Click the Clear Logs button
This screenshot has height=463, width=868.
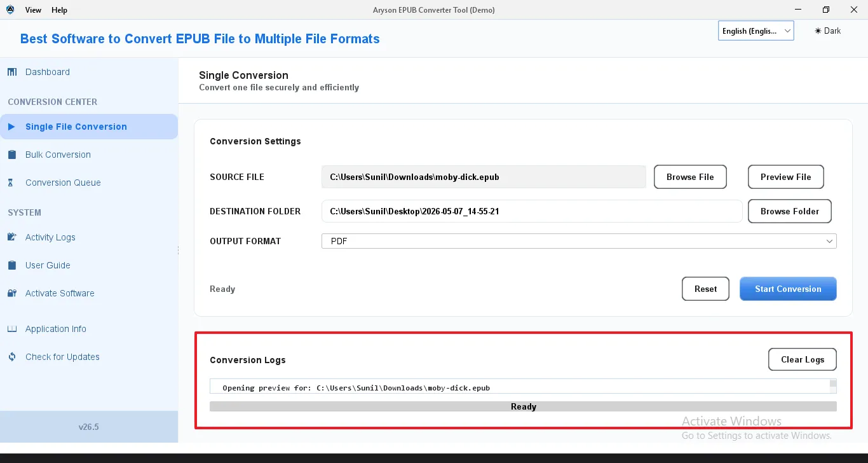[x=803, y=359]
